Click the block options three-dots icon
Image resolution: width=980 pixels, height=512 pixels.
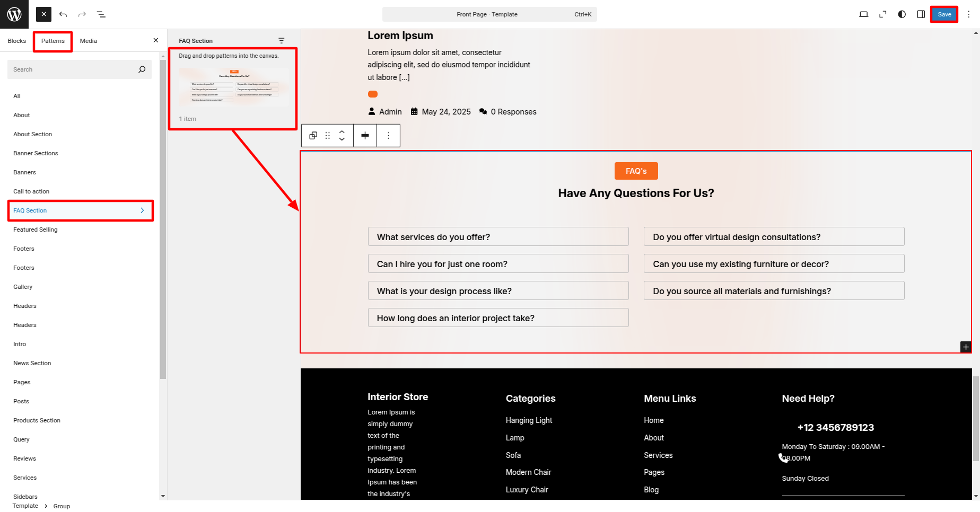click(388, 136)
